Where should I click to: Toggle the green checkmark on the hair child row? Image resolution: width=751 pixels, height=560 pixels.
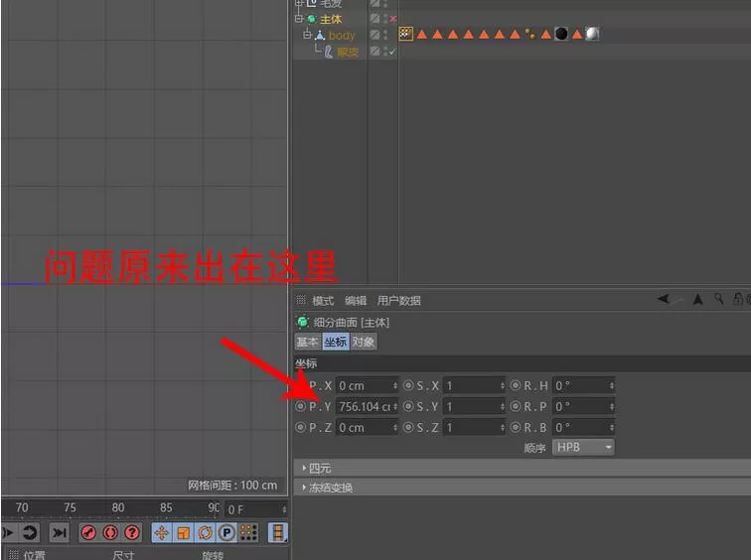point(392,52)
